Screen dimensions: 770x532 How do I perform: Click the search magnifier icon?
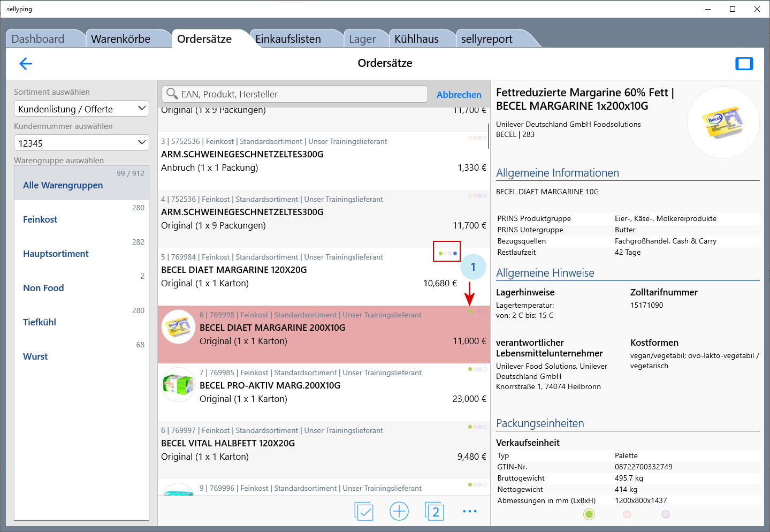[x=172, y=94]
